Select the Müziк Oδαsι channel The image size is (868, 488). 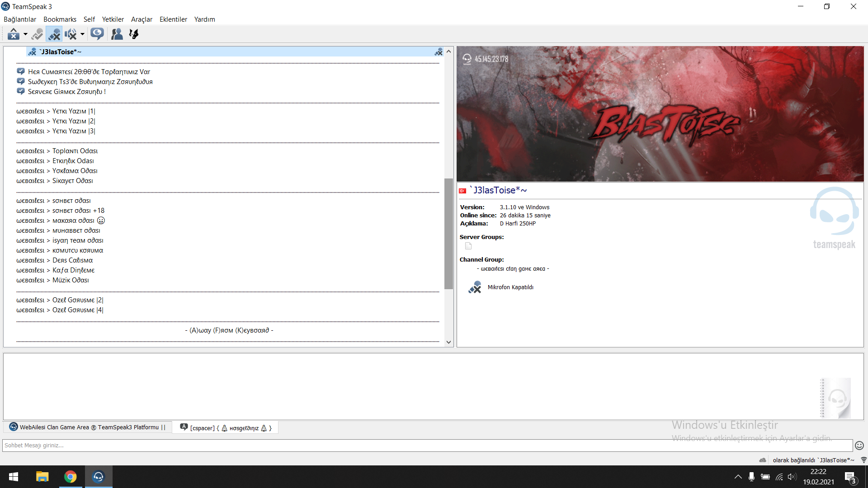[53, 280]
